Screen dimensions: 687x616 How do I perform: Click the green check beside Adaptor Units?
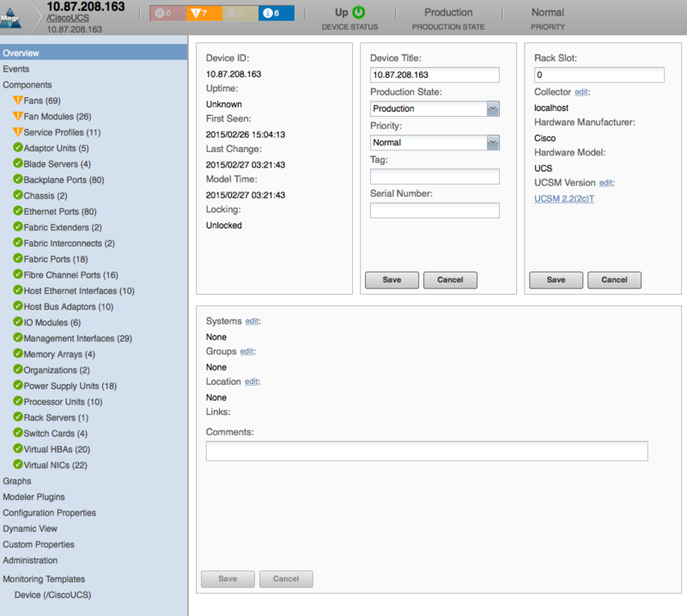click(x=18, y=147)
